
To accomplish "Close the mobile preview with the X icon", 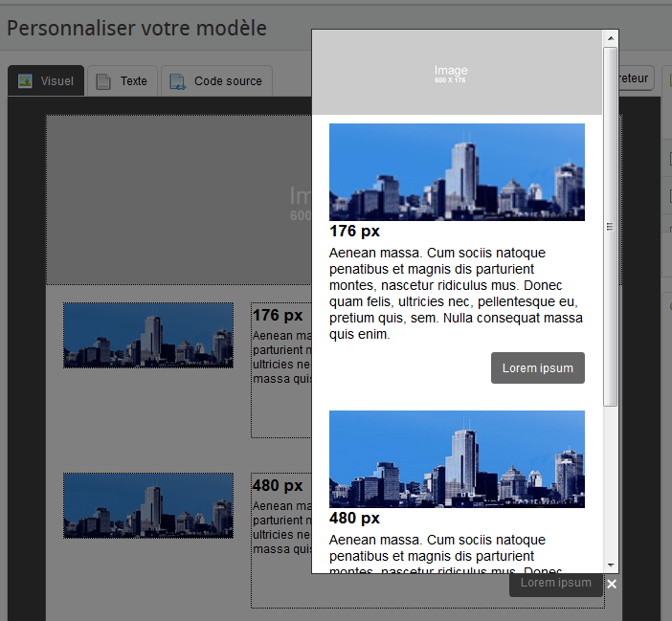I will (612, 584).
